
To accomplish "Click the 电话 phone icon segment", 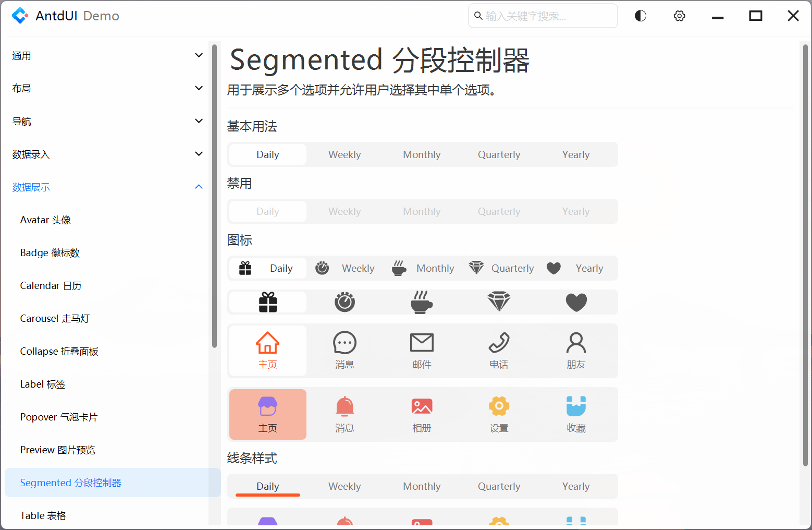I will [499, 350].
